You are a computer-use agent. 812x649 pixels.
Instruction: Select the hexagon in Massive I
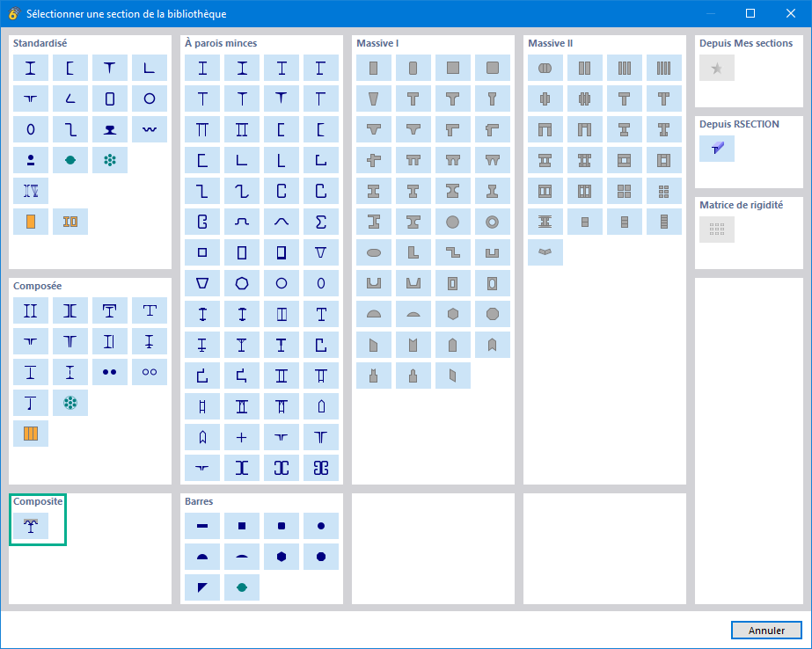452,314
